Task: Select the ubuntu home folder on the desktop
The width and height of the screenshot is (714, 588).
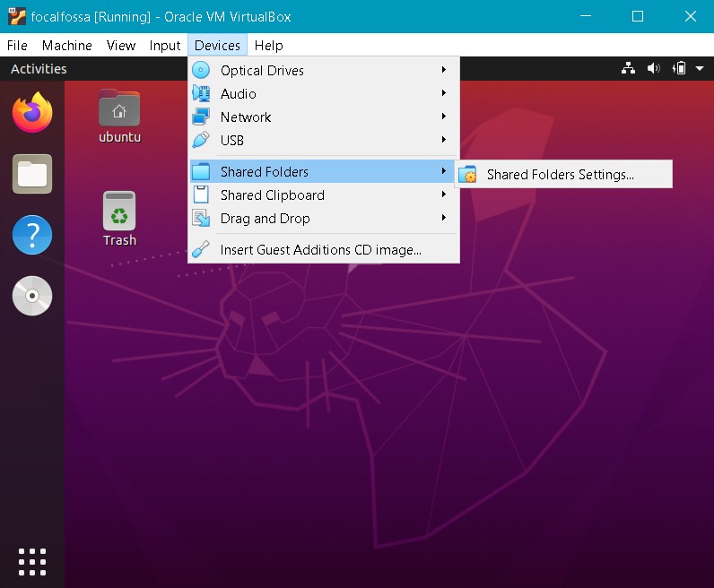Action: pyautogui.click(x=119, y=117)
